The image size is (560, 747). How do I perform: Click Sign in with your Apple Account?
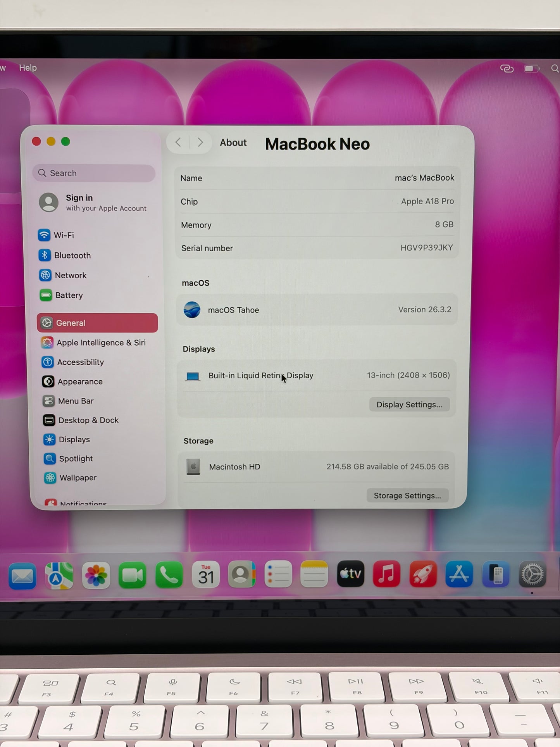(x=93, y=203)
